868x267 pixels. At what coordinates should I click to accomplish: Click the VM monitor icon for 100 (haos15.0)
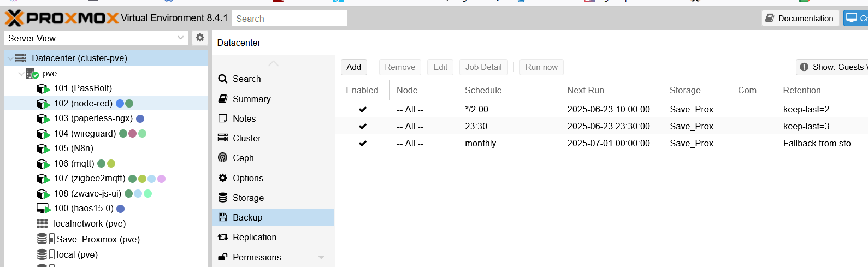click(x=43, y=209)
